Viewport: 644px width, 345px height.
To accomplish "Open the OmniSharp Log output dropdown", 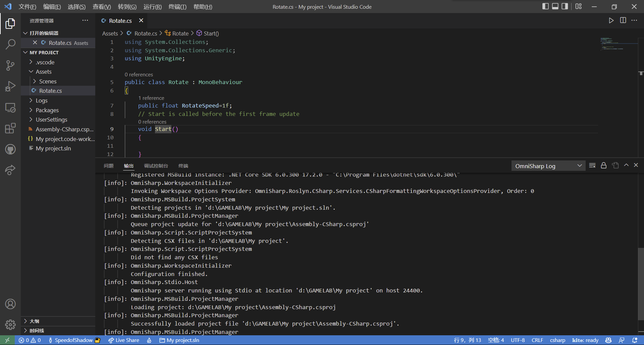I will coord(548,166).
